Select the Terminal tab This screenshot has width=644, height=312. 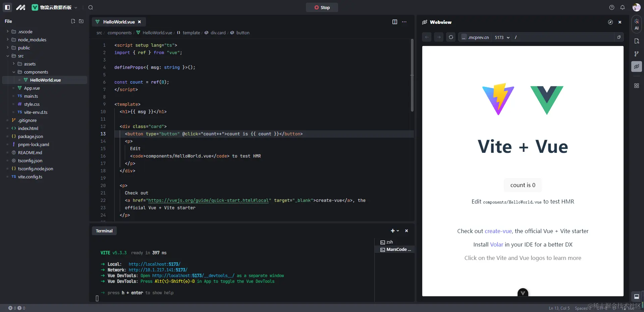pyautogui.click(x=104, y=231)
